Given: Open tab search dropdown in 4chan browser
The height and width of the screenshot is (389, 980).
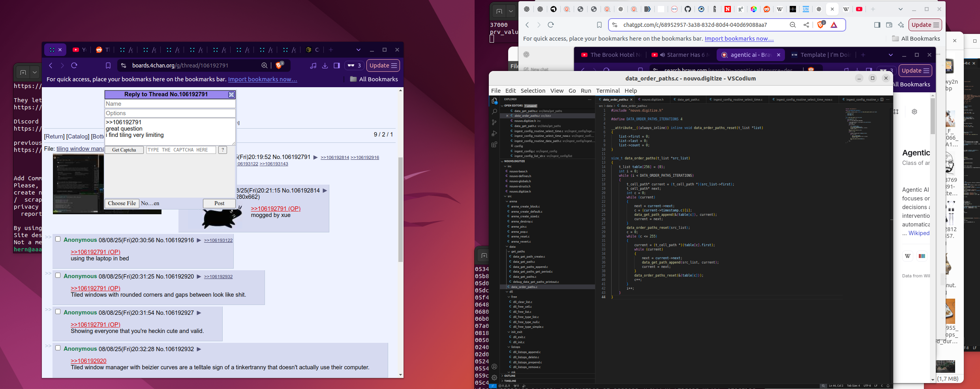Looking at the screenshot, I should (359, 50).
